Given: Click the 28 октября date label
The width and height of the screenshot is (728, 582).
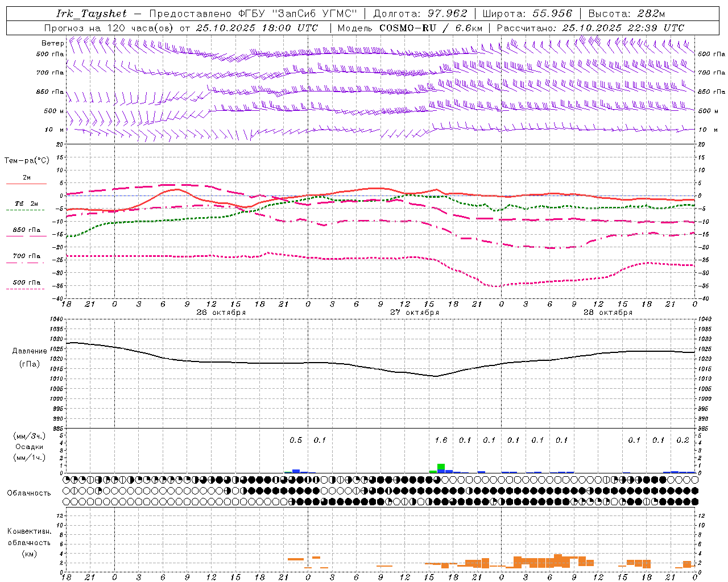Looking at the screenshot, I should [607, 312].
